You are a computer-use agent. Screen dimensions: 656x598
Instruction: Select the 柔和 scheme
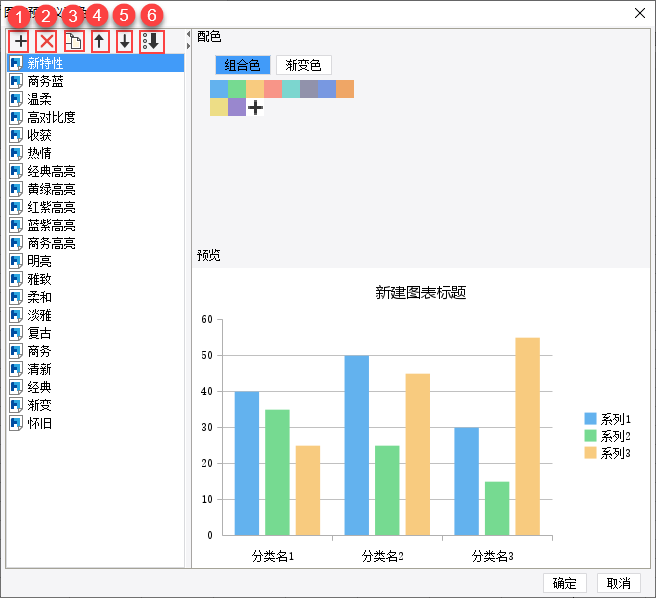point(96,297)
